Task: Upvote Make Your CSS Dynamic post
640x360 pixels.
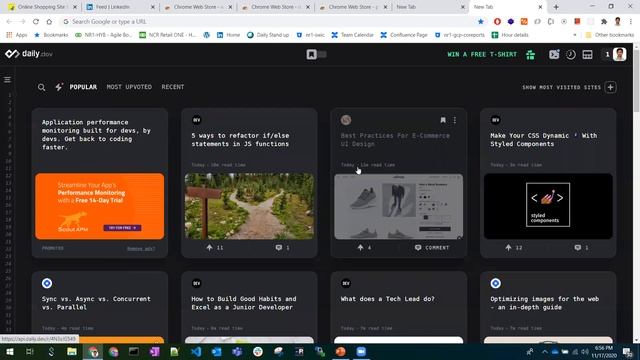Action: tap(508, 247)
